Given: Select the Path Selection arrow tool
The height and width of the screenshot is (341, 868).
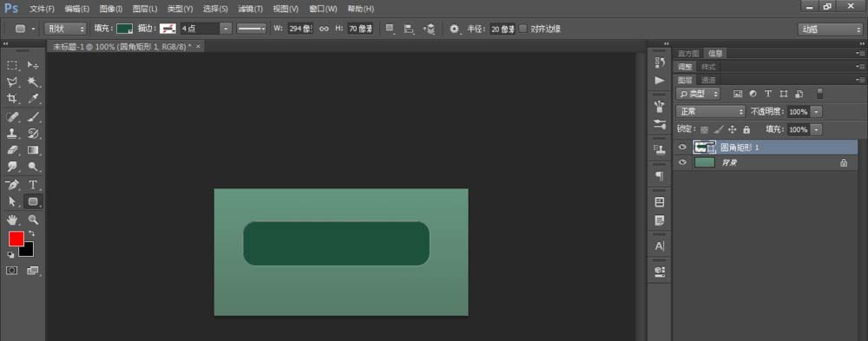Looking at the screenshot, I should pos(12,201).
